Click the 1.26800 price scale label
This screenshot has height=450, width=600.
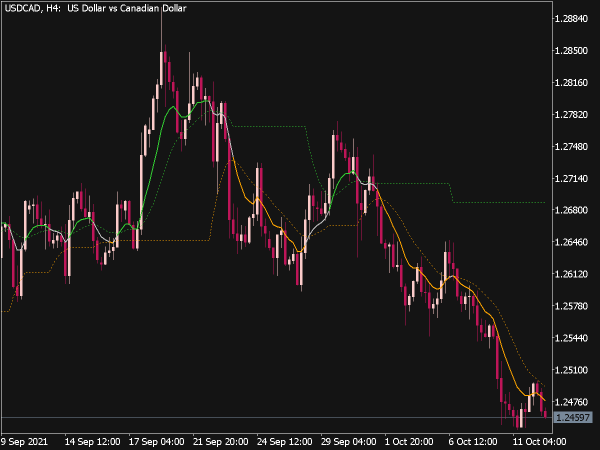pos(571,210)
